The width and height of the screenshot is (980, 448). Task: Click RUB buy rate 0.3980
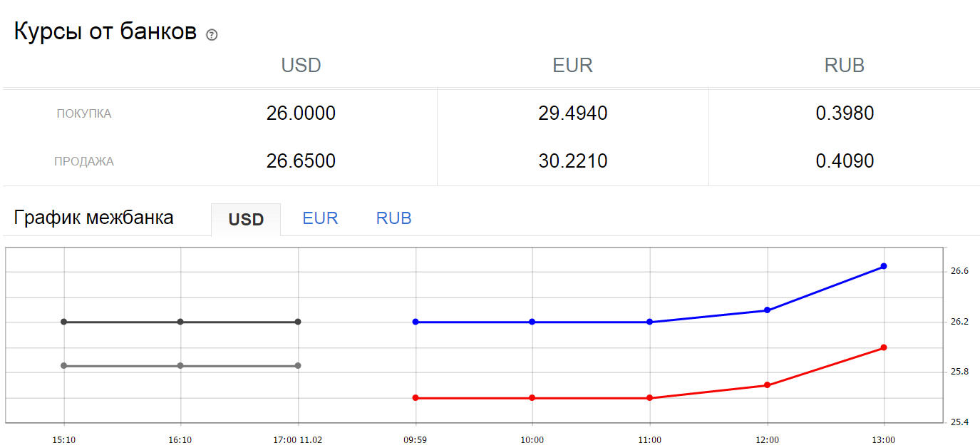[845, 113]
